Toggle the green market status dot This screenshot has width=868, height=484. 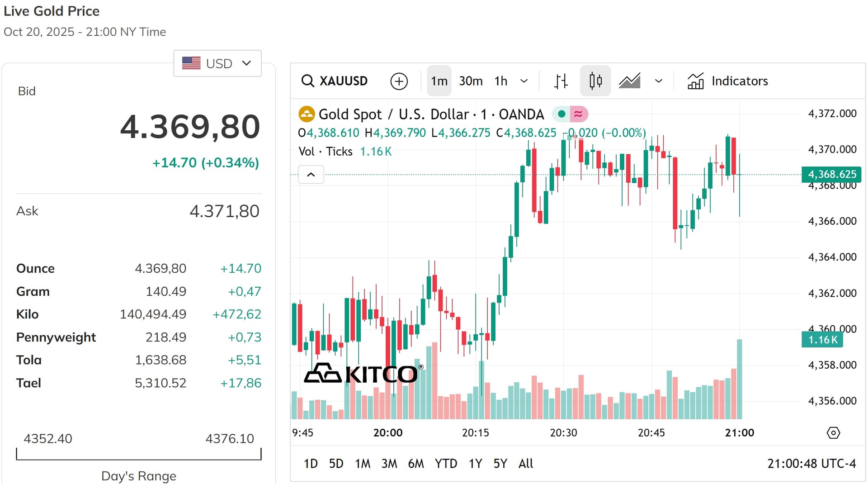[x=561, y=114]
